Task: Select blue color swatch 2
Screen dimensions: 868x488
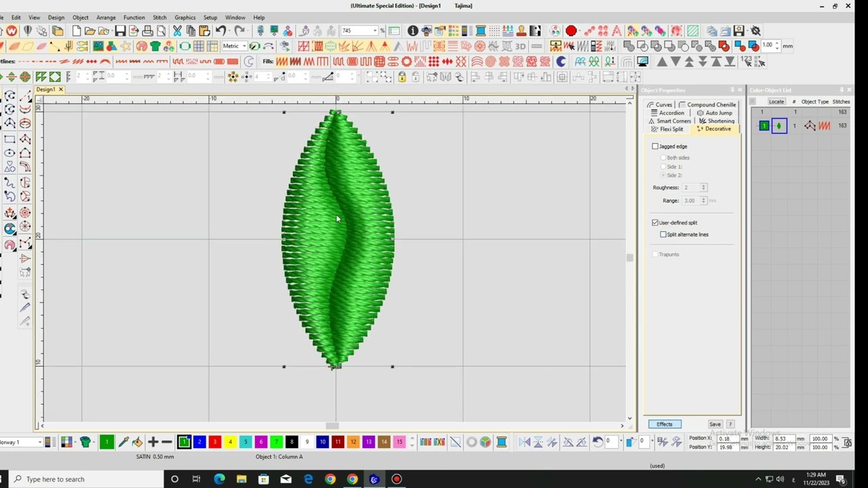Action: (199, 442)
